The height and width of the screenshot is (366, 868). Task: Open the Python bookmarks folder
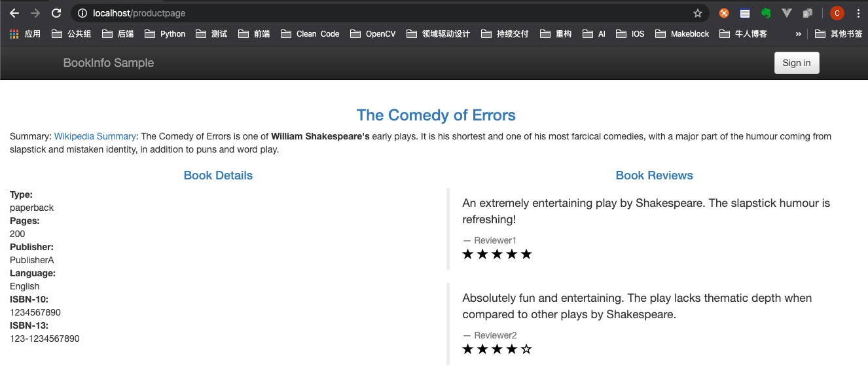pos(165,34)
